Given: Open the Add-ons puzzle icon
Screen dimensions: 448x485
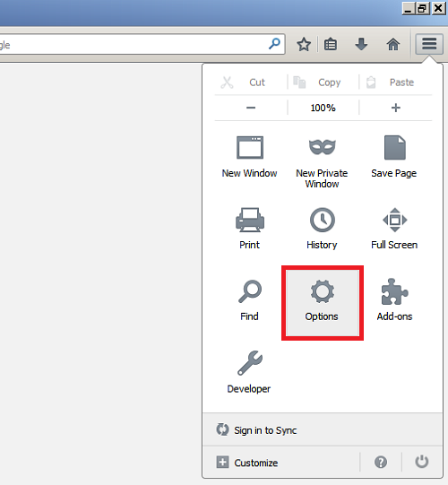Looking at the screenshot, I should point(395,291).
